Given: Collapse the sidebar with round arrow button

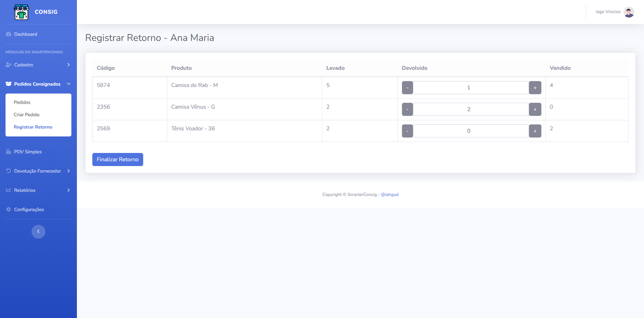Looking at the screenshot, I should pyautogui.click(x=38, y=231).
